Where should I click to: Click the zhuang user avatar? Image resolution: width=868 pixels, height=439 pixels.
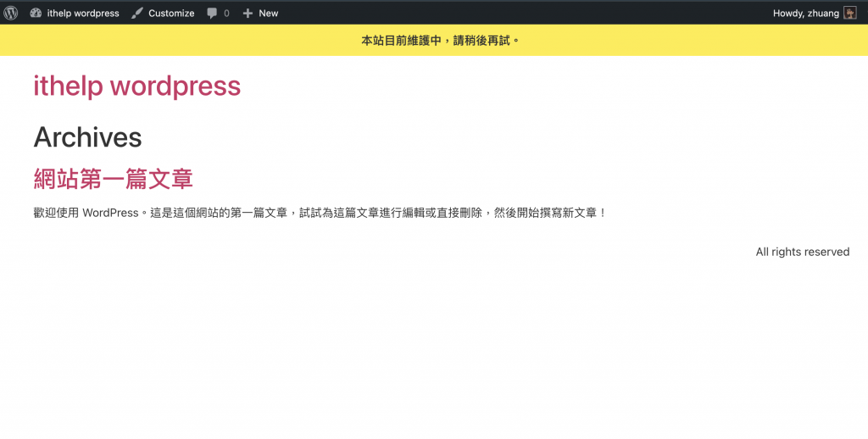pos(849,13)
